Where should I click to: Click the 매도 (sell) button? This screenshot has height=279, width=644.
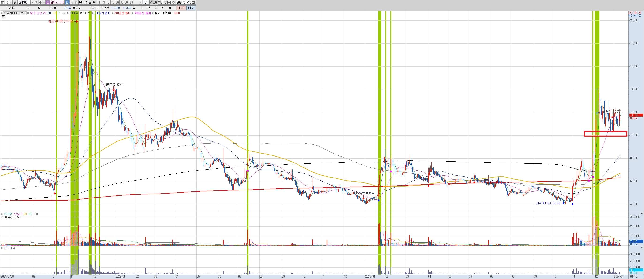(x=191, y=8)
